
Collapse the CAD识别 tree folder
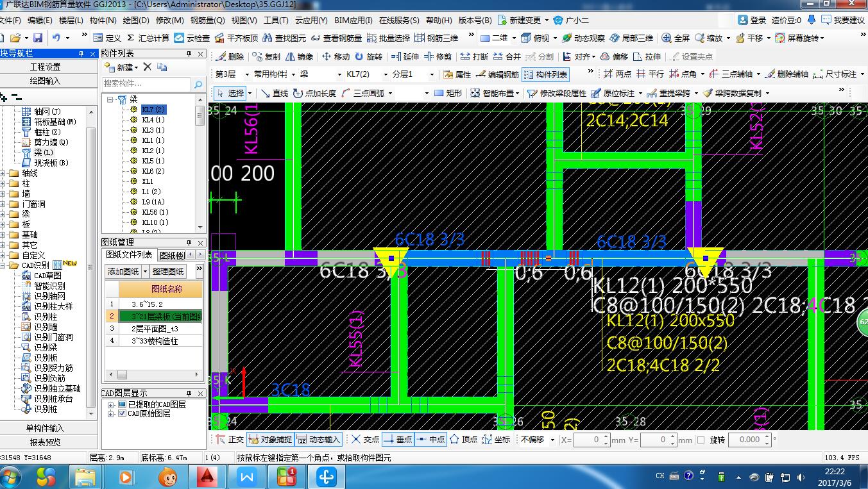[4, 265]
